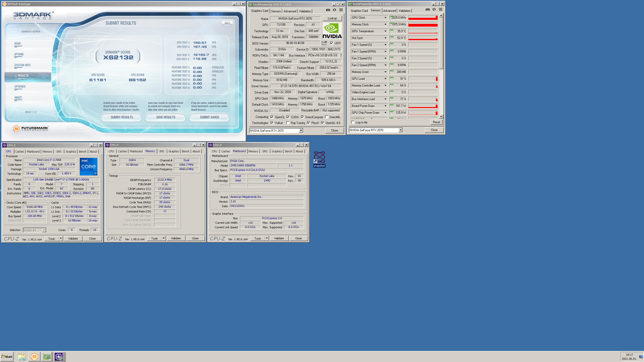This screenshot has width=644, height=362.
Task: Open the GPU Clock sensor dropdown
Action: pos(385,18)
